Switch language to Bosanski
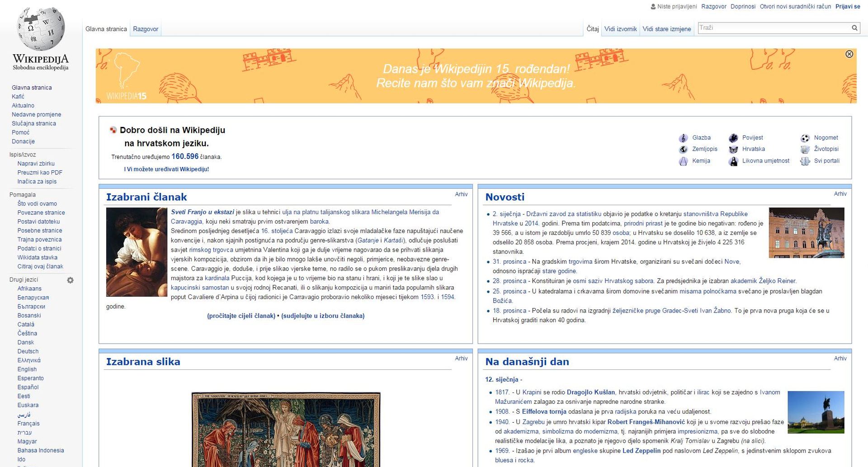The width and height of the screenshot is (868, 467). click(29, 316)
